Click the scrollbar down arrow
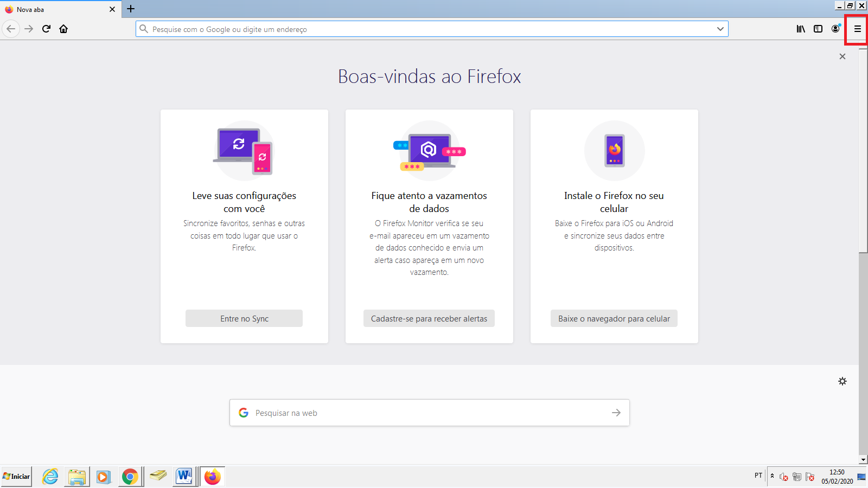Image resolution: width=868 pixels, height=488 pixels. [863, 460]
